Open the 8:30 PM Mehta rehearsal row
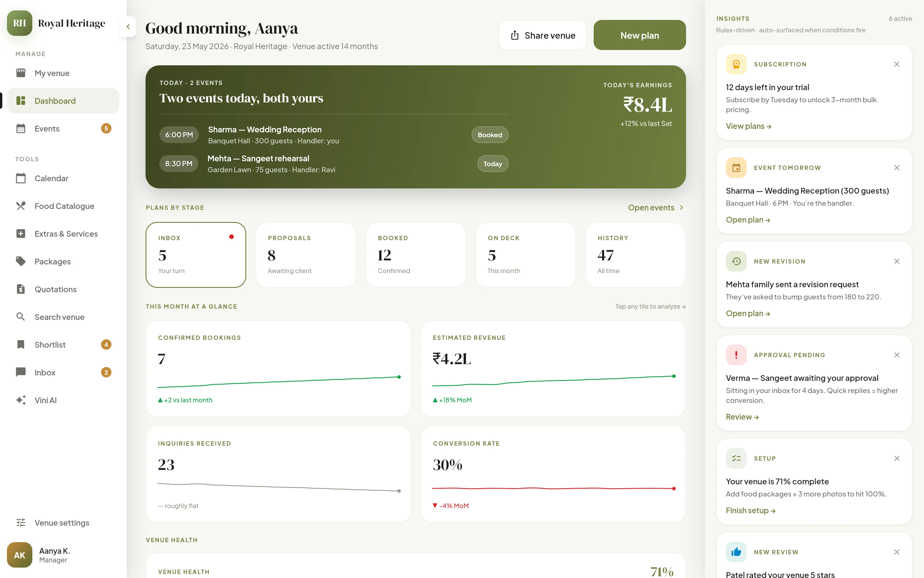 (334, 164)
